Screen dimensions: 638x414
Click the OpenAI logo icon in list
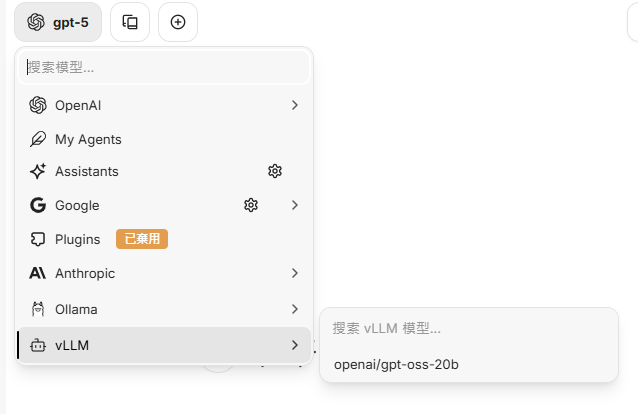click(x=38, y=105)
